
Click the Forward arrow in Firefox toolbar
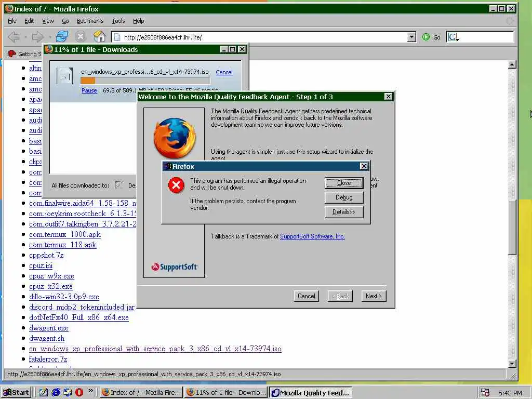click(37, 37)
